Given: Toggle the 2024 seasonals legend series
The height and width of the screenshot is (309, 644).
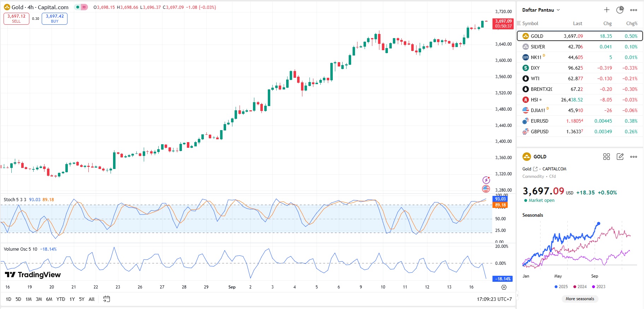Looking at the screenshot, I should pos(580,287).
